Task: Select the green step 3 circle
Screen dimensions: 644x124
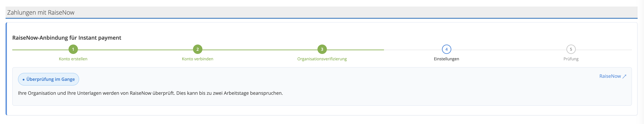Action: [322, 49]
